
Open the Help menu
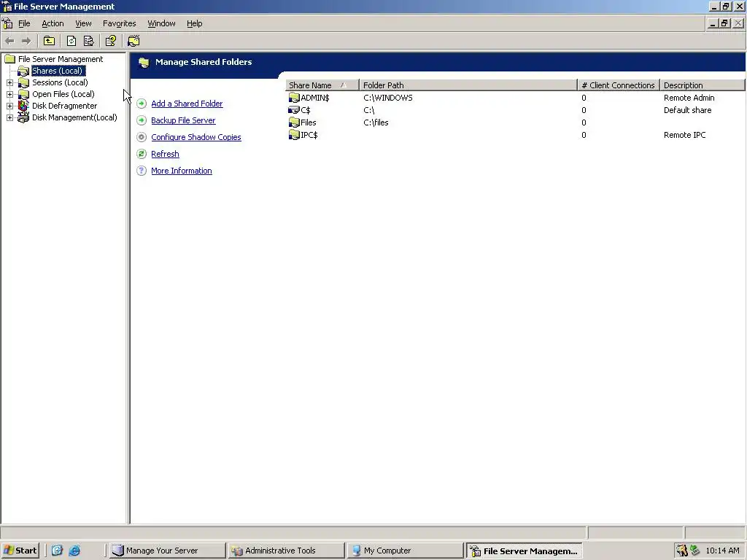(x=194, y=23)
